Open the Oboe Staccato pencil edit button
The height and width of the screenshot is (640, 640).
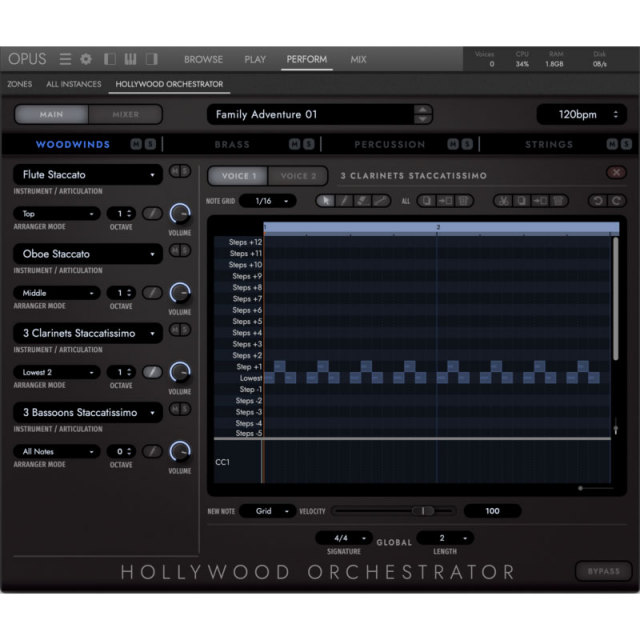pyautogui.click(x=152, y=293)
